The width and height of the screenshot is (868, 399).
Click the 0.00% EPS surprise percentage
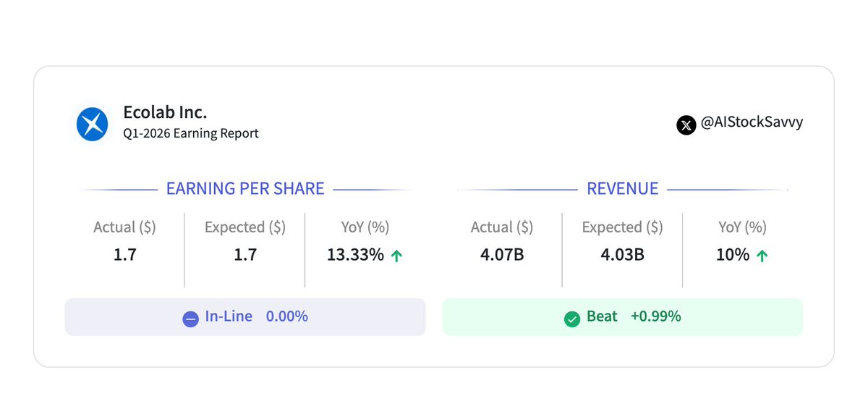click(286, 316)
